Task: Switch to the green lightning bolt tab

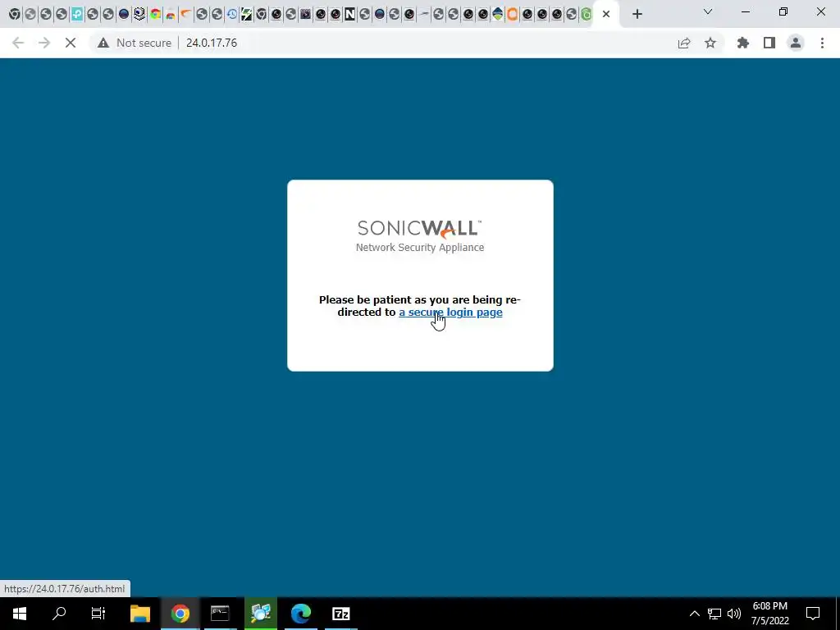Action: (x=246, y=15)
